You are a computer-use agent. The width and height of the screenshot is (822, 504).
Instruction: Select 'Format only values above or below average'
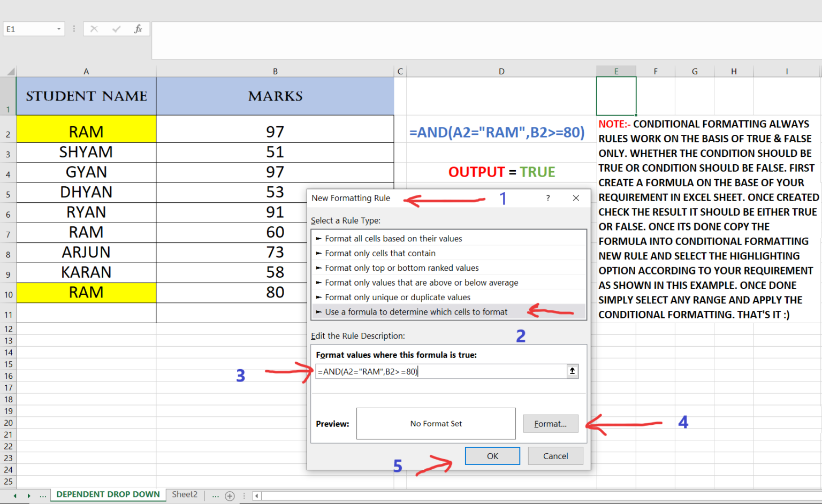click(448, 282)
